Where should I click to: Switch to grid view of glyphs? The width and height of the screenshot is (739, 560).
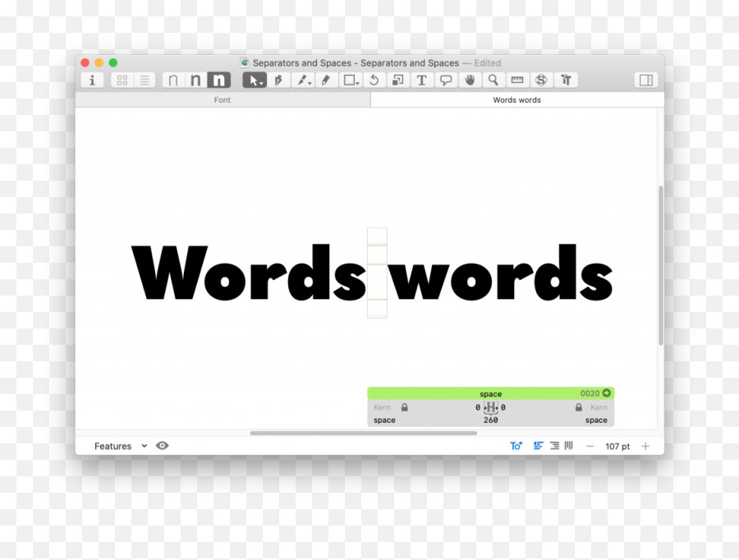(x=122, y=80)
